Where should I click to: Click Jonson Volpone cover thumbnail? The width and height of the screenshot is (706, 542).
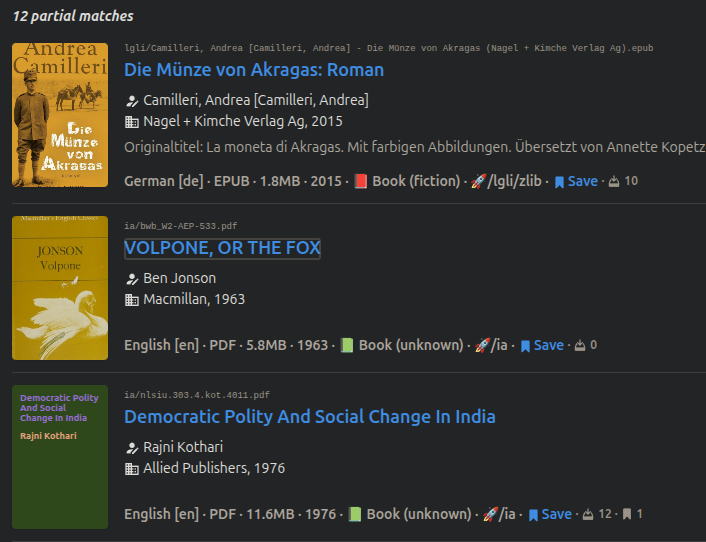60,288
